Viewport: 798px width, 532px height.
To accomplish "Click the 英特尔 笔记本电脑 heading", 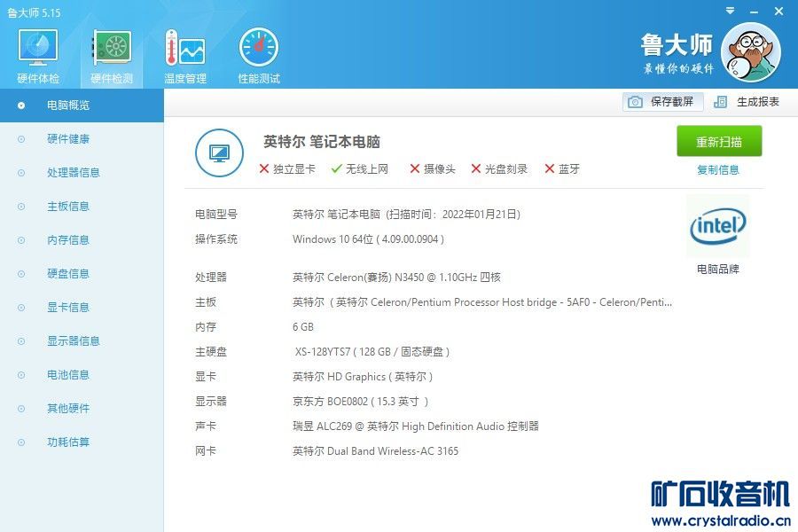I will click(322, 142).
